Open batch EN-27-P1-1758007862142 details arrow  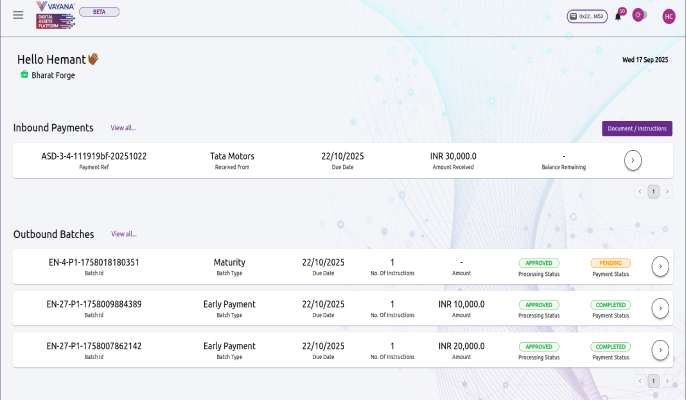[x=659, y=350]
